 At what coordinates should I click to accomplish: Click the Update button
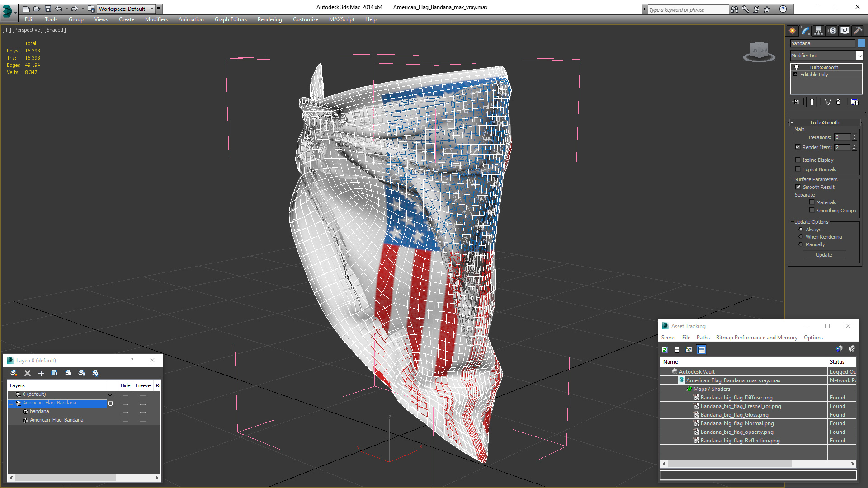click(x=824, y=255)
